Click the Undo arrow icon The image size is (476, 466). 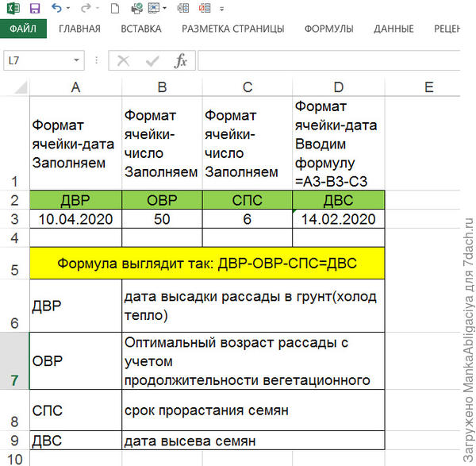pos(57,9)
